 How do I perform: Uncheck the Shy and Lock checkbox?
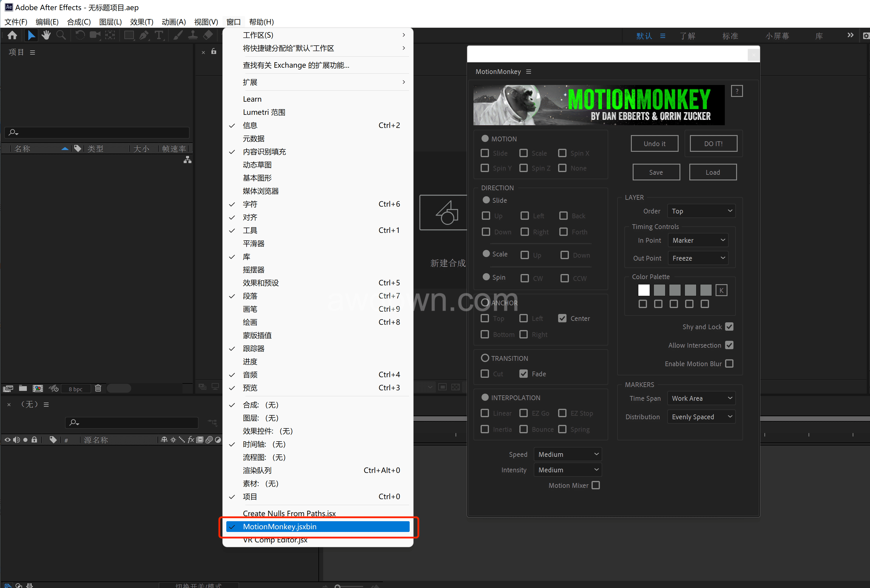pos(729,327)
